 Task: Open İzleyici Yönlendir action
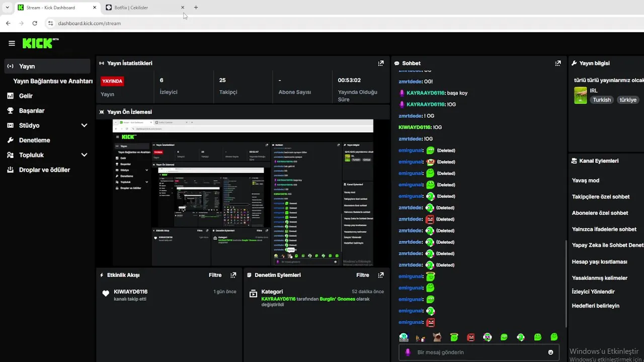pyautogui.click(x=593, y=292)
